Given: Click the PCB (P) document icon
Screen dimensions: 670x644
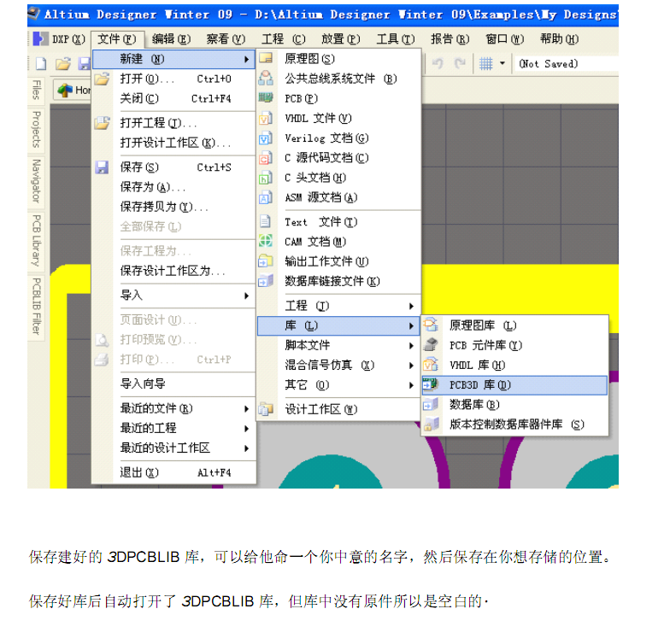Looking at the screenshot, I should tap(266, 97).
